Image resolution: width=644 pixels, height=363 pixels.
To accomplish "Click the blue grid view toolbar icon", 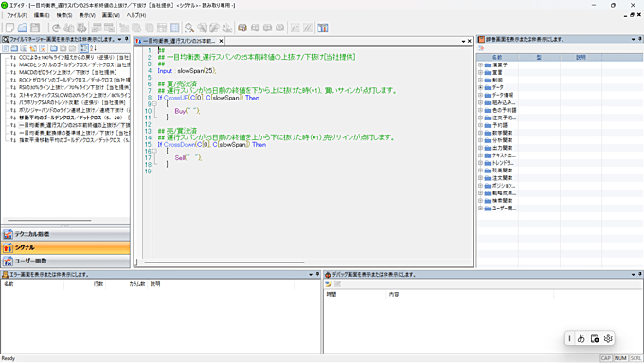I will [174, 27].
